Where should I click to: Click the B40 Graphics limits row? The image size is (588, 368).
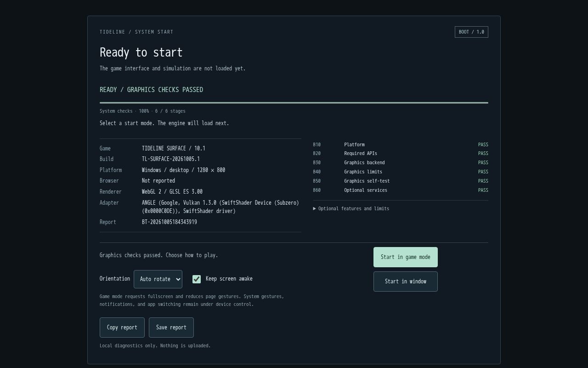tap(401, 172)
